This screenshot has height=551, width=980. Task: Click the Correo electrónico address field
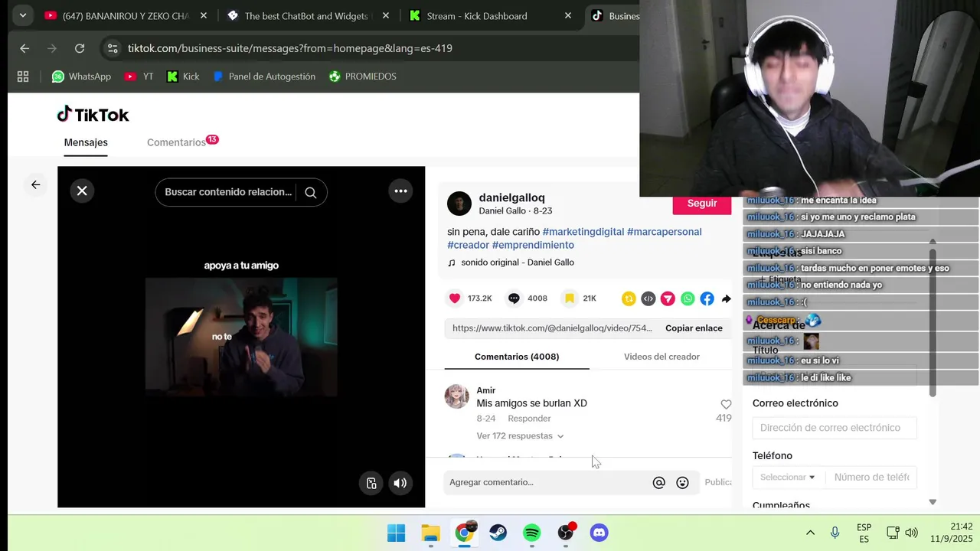835,428
